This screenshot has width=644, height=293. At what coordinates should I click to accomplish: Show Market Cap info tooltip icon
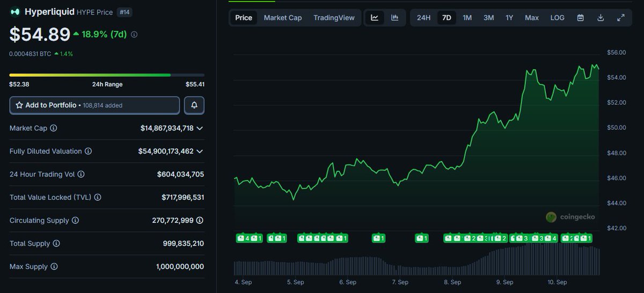pos(54,128)
